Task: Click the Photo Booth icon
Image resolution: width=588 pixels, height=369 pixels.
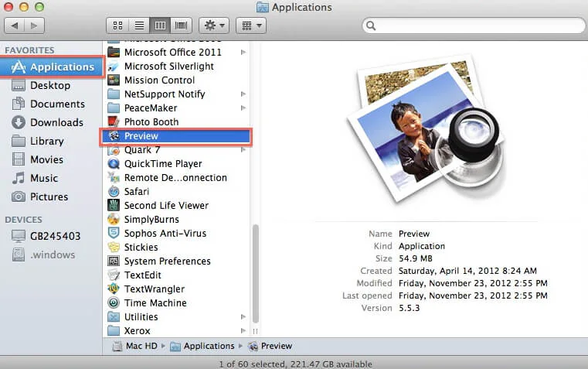Action: tap(114, 121)
